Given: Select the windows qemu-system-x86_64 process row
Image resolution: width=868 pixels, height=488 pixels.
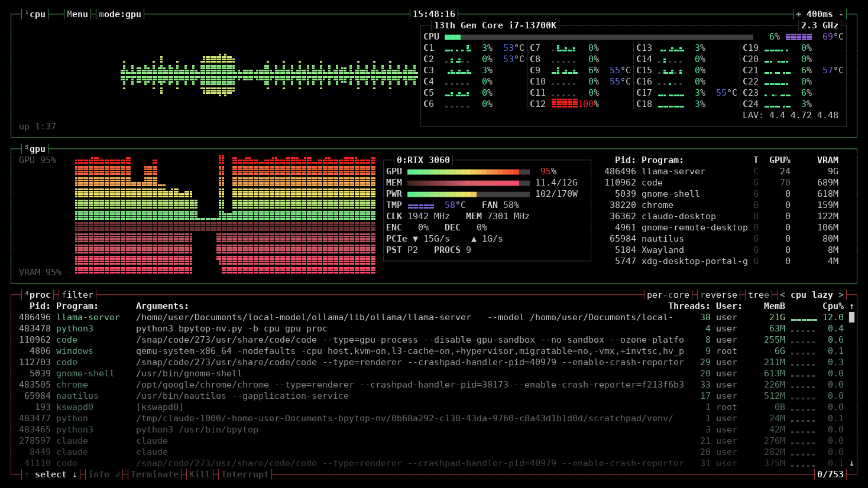Looking at the screenshot, I should (432, 351).
